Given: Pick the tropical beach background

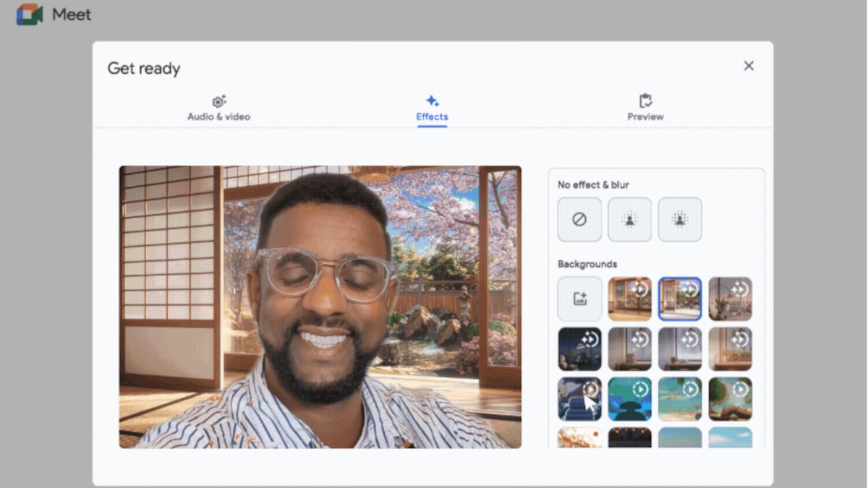Looking at the screenshot, I should tap(680, 399).
